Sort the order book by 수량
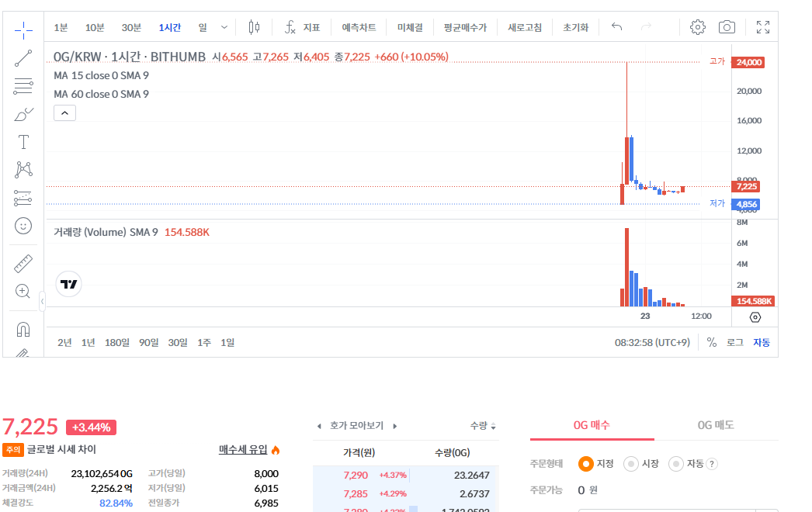812x512 pixels. 483,426
